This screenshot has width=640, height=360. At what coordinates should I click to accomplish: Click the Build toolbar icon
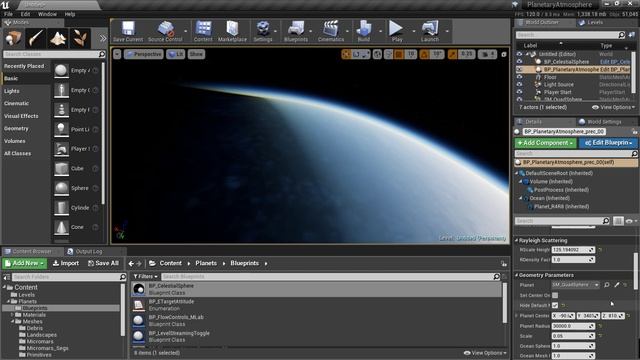click(363, 31)
